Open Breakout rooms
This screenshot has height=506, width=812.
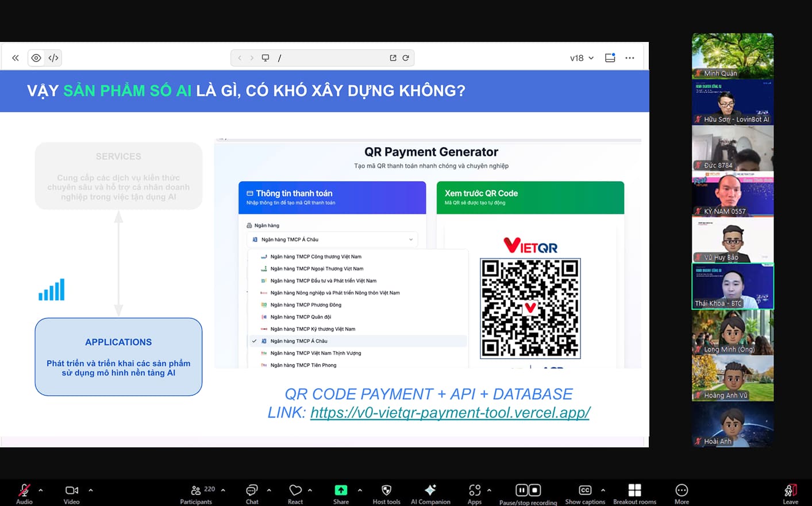(634, 490)
